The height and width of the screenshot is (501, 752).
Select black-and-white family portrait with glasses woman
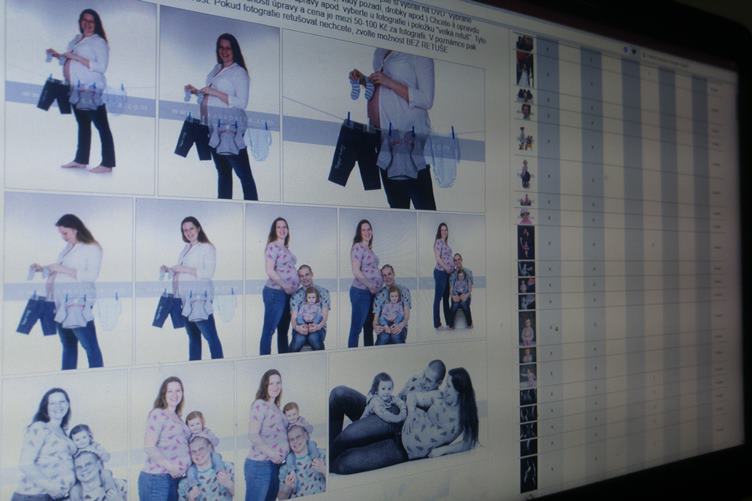click(x=64, y=439)
